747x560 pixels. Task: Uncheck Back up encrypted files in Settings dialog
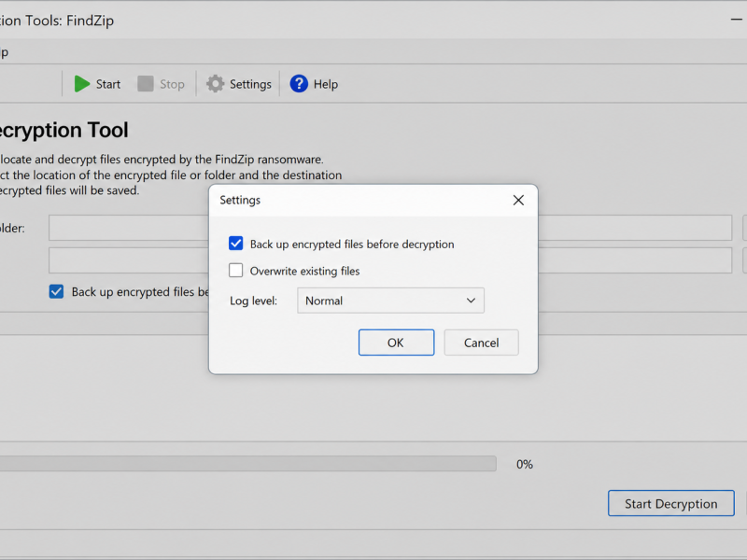pos(236,244)
